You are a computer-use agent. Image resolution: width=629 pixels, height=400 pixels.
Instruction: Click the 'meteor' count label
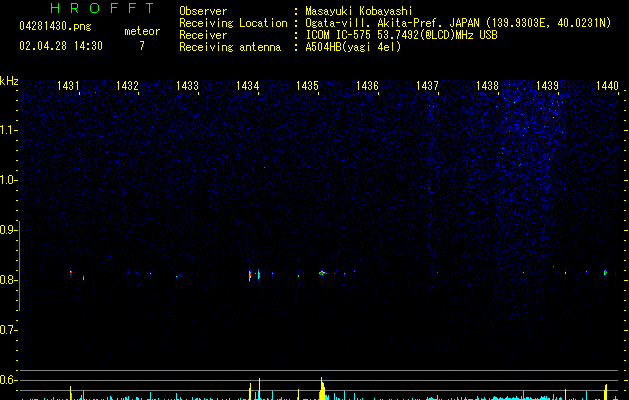point(142,31)
